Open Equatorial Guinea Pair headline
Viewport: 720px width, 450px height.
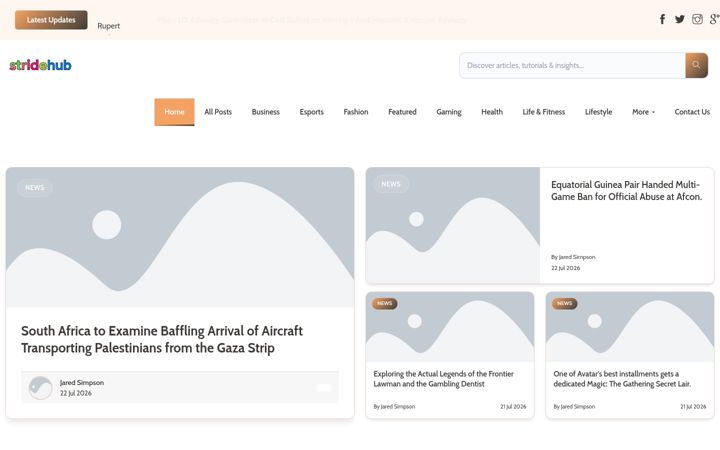pyautogui.click(x=626, y=191)
